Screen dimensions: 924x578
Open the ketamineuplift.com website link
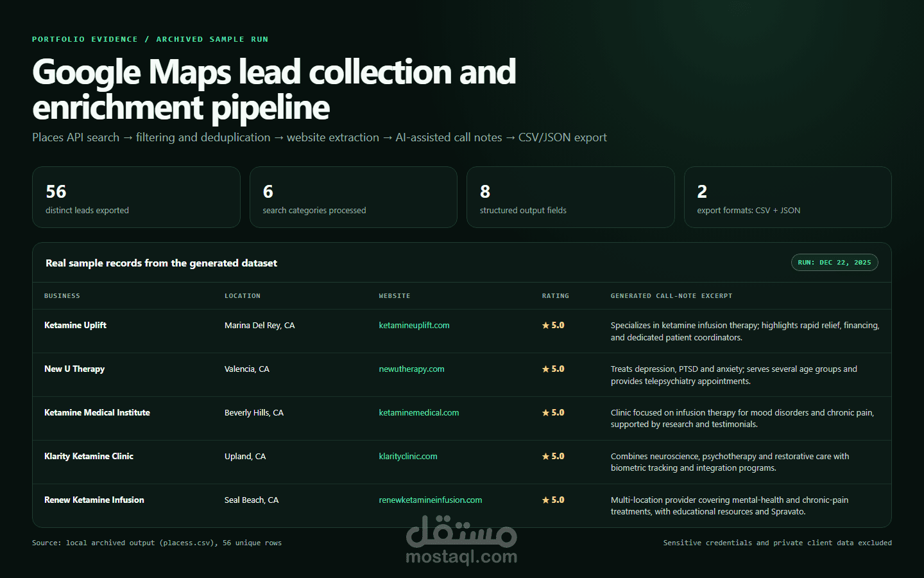point(414,326)
